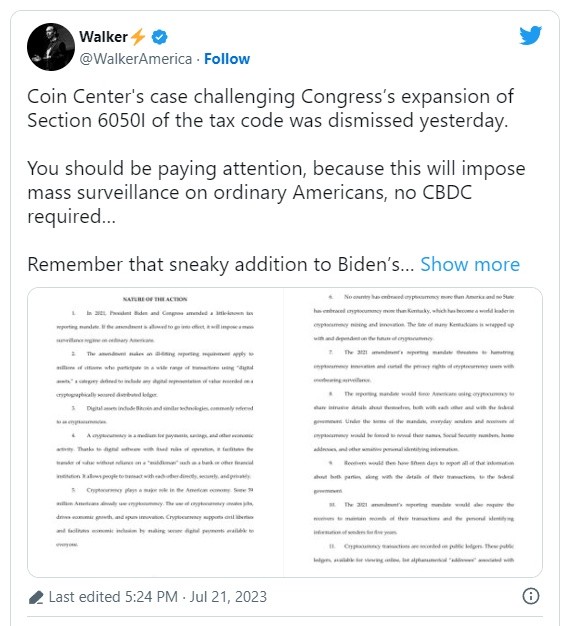
Task: Click the info circle icon
Action: click(530, 596)
